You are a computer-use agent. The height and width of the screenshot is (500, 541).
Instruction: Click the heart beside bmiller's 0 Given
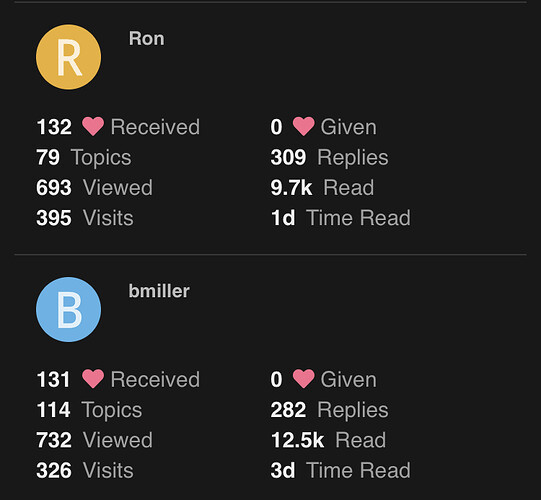point(303,379)
